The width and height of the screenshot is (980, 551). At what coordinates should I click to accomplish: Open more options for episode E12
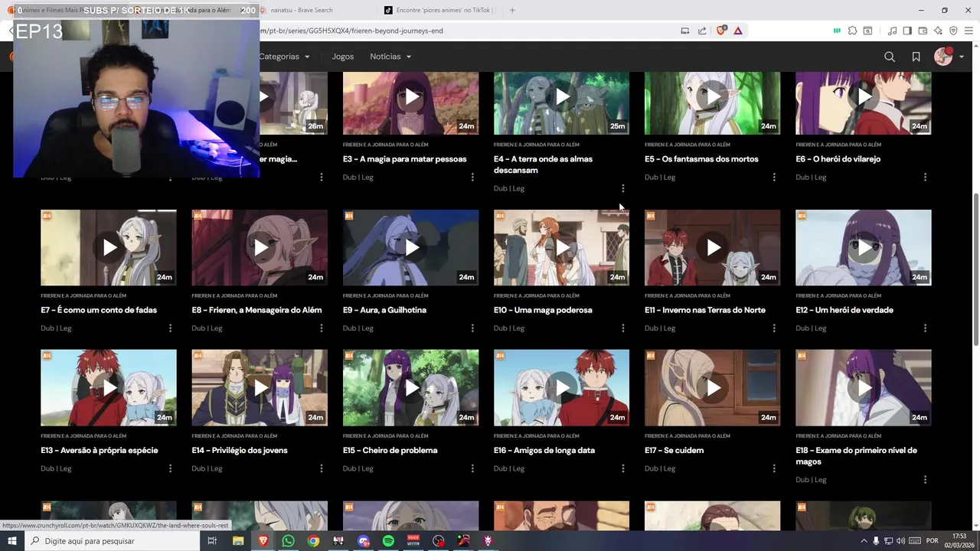pyautogui.click(x=925, y=328)
